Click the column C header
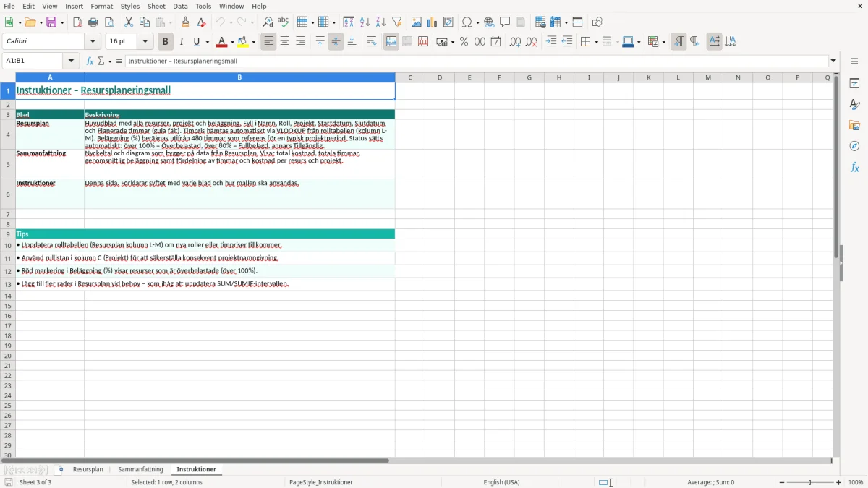This screenshot has height=488, width=868. 409,77
